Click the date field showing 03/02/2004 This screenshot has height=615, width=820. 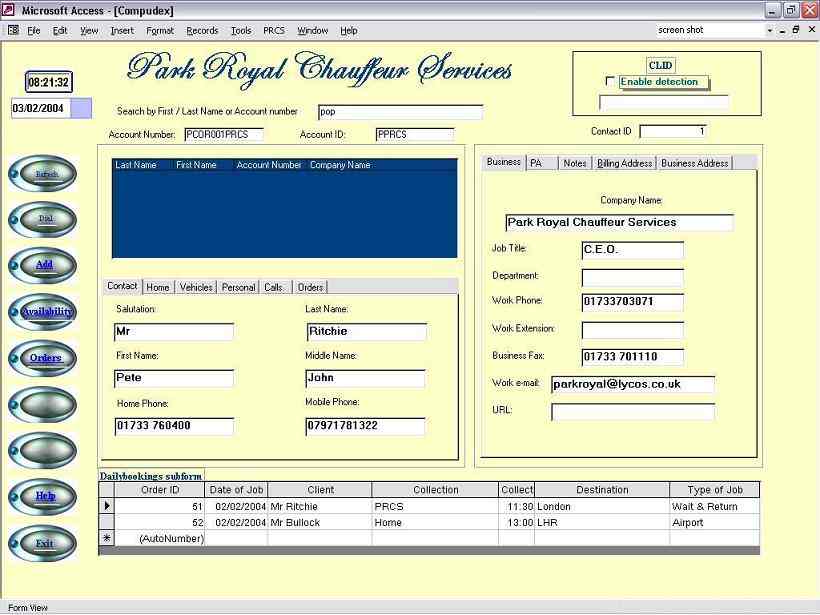click(41, 108)
